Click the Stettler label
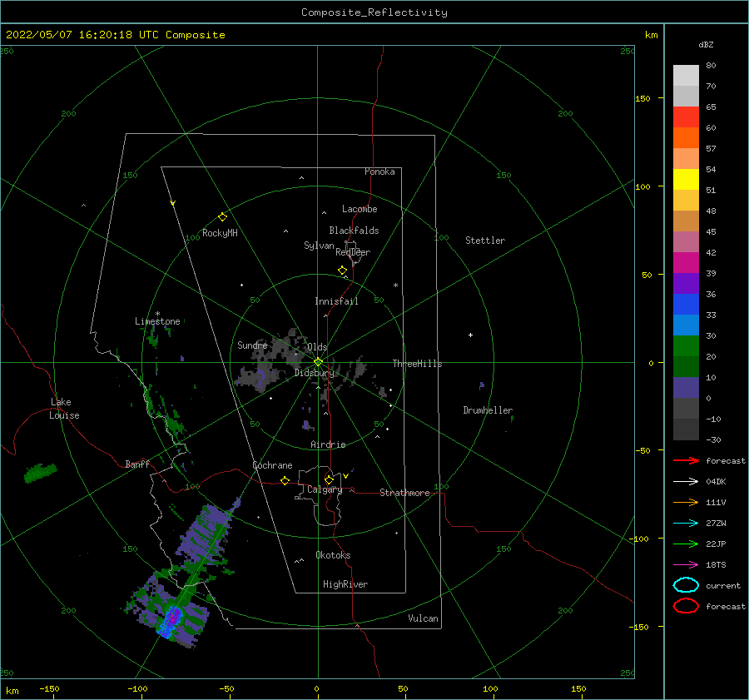 pos(485,241)
